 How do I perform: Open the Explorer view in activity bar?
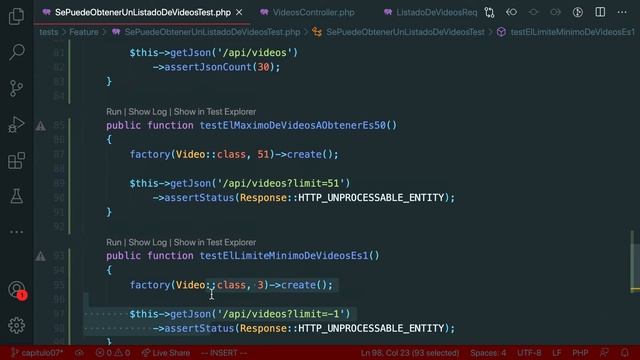[x=16, y=17]
